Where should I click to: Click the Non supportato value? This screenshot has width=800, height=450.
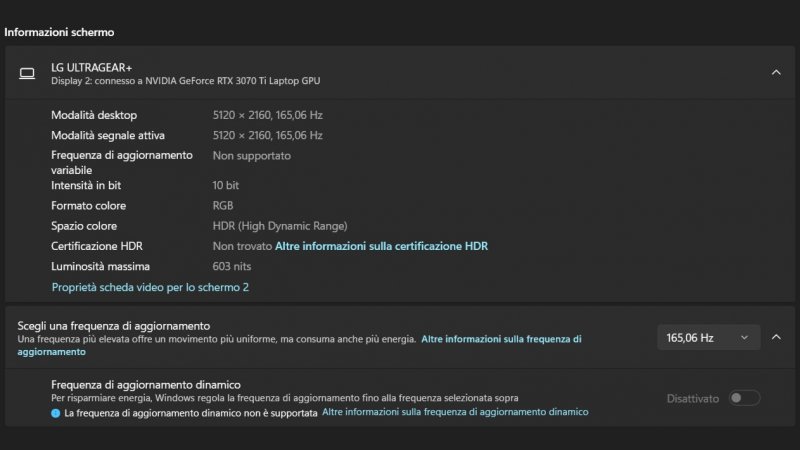[x=252, y=156]
